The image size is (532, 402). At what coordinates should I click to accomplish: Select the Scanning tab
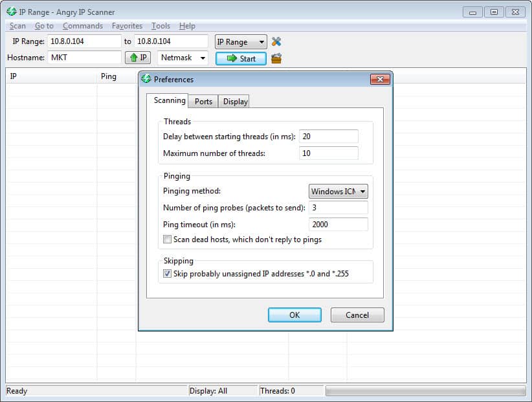coord(168,100)
